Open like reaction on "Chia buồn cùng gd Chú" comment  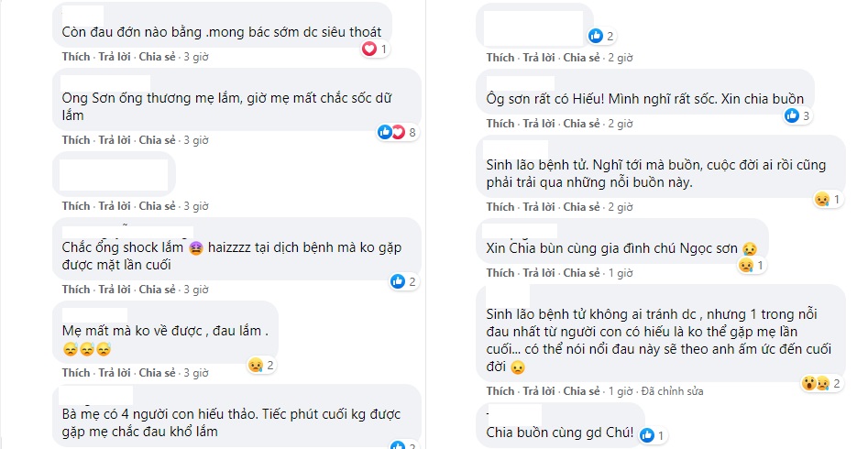click(654, 435)
